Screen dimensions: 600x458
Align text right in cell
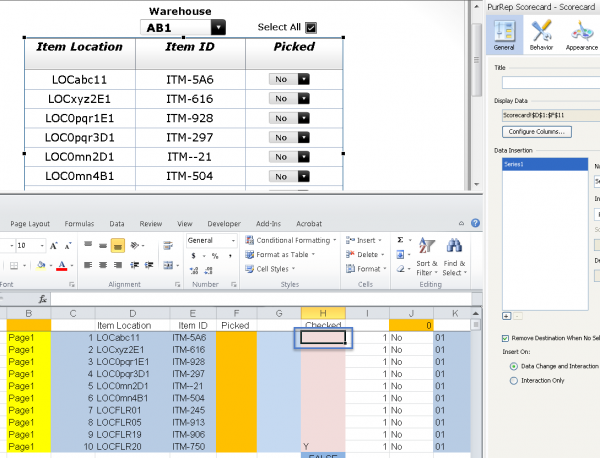[118, 265]
